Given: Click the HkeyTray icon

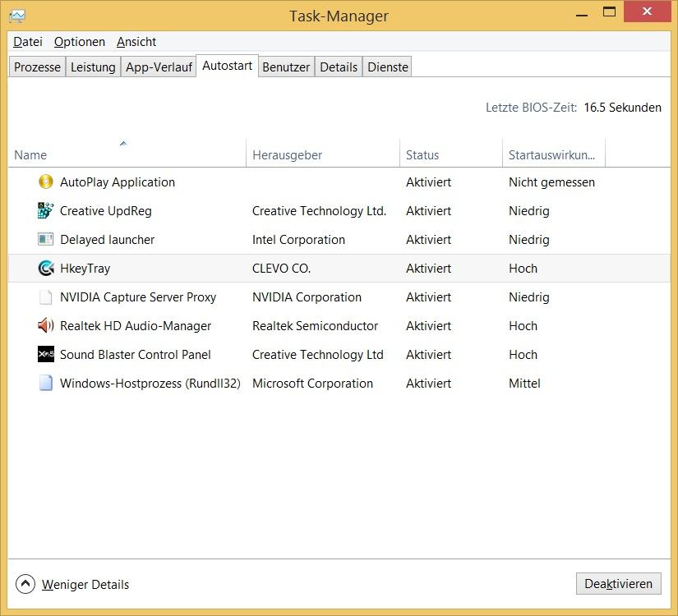Looking at the screenshot, I should tap(46, 268).
